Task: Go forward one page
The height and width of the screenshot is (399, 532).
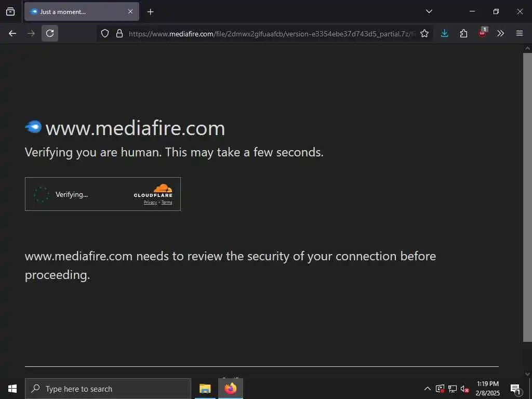Action: pos(31,33)
